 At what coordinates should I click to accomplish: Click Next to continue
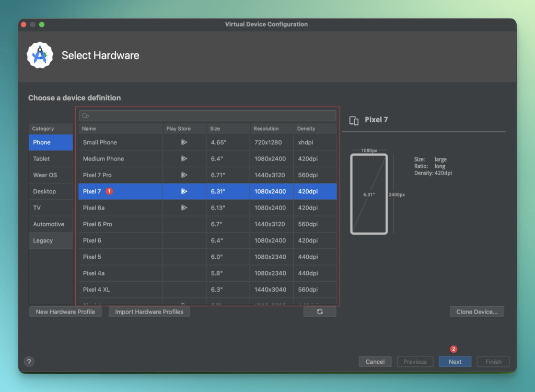point(455,362)
